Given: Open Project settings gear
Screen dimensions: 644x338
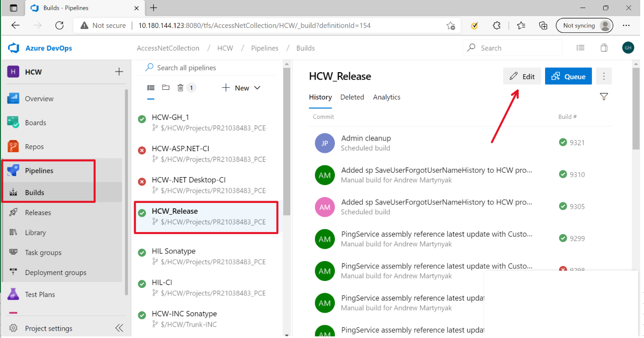Looking at the screenshot, I should click(x=13, y=328).
